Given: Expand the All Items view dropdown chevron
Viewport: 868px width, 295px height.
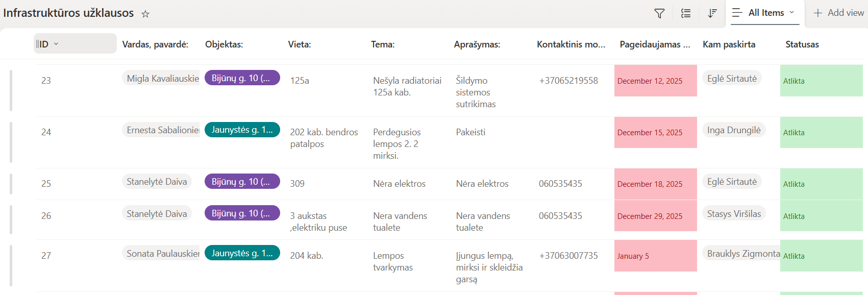Looking at the screenshot, I should [x=792, y=12].
